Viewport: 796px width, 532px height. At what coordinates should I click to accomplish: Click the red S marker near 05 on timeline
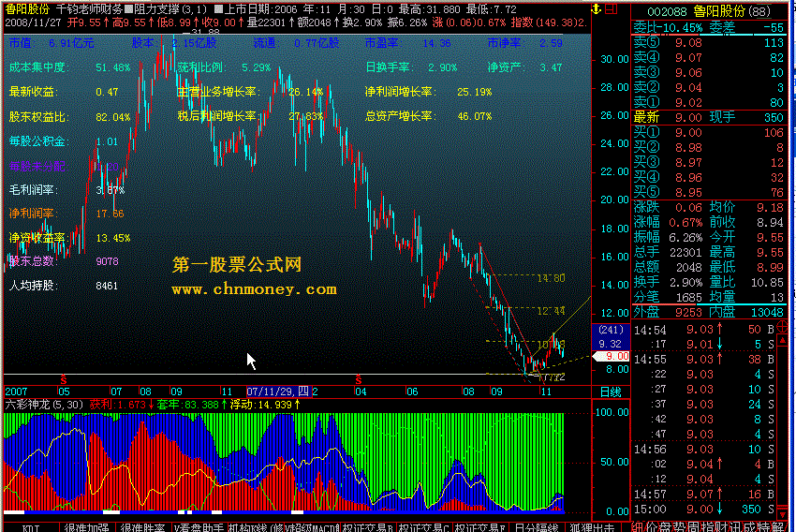(x=64, y=379)
